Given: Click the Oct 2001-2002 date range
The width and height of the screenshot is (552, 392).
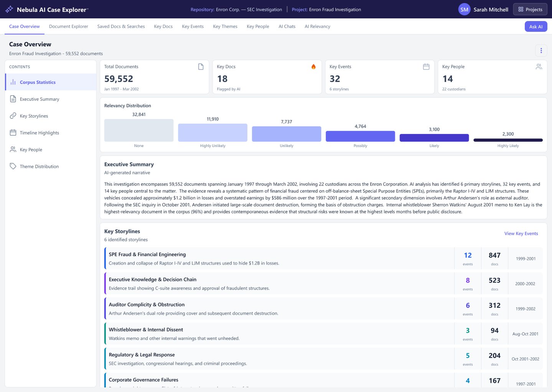Looking at the screenshot, I should (x=525, y=359).
